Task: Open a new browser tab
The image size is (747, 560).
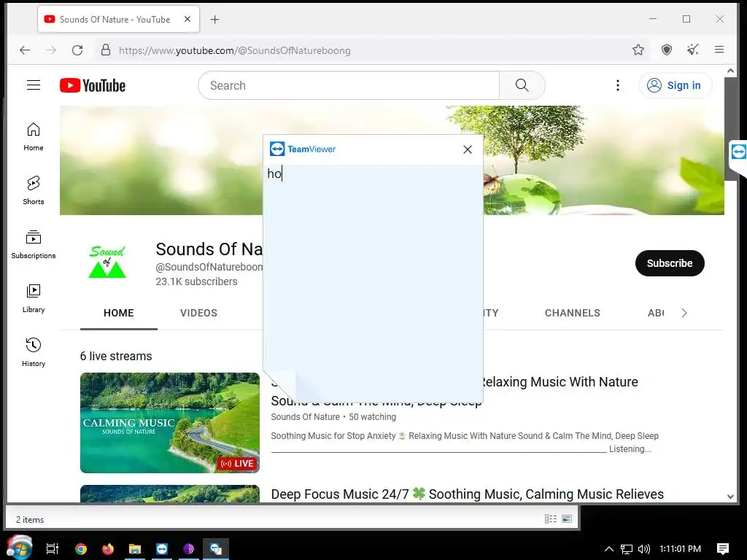Action: coord(215,20)
